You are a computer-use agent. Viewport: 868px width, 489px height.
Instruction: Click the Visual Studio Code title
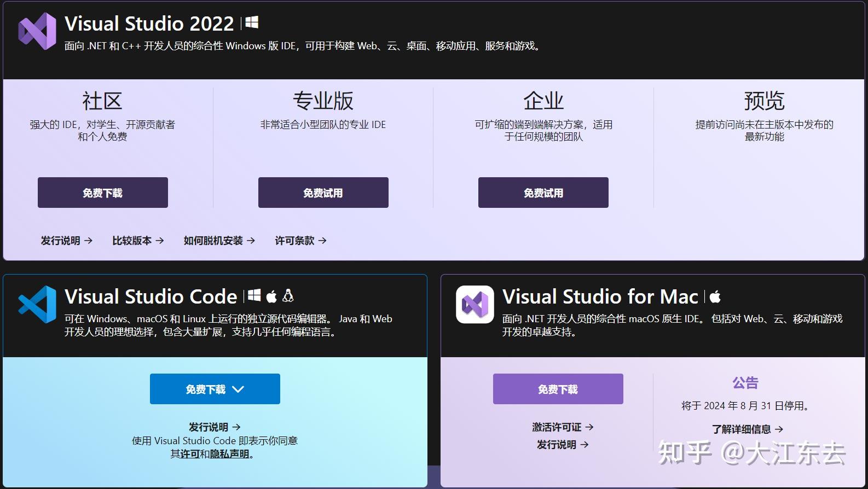pos(151,296)
